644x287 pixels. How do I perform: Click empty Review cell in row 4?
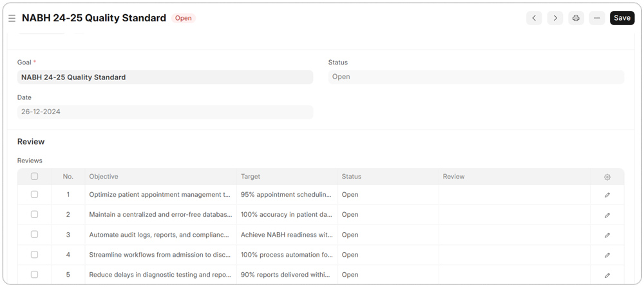pyautogui.click(x=515, y=255)
